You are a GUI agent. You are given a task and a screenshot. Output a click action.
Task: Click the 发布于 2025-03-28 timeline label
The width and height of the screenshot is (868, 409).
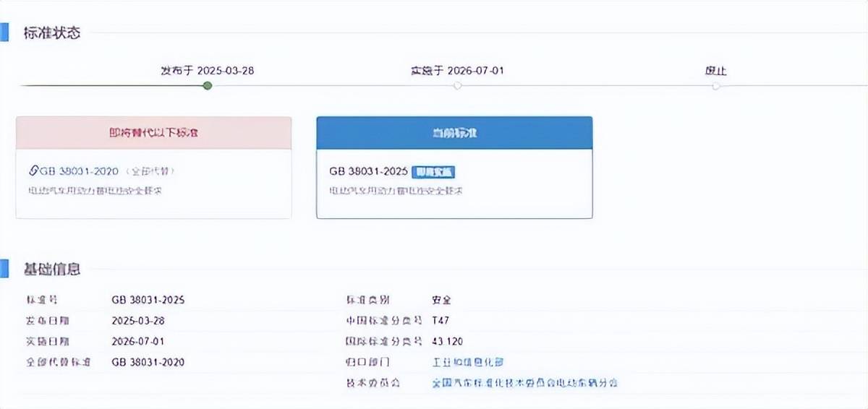(207, 71)
